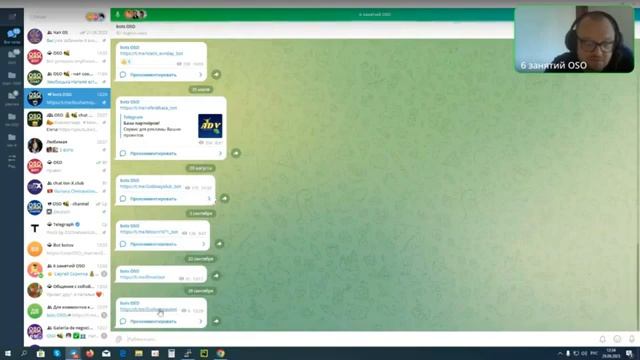Viewport: 640px width, 360px height.
Task: Open the Windows notification center icon
Action: [x=629, y=353]
